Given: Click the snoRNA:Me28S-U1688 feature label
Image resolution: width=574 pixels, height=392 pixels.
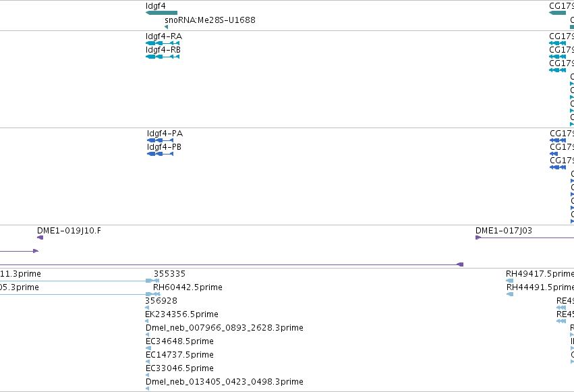Looking at the screenshot, I should click(x=210, y=20).
